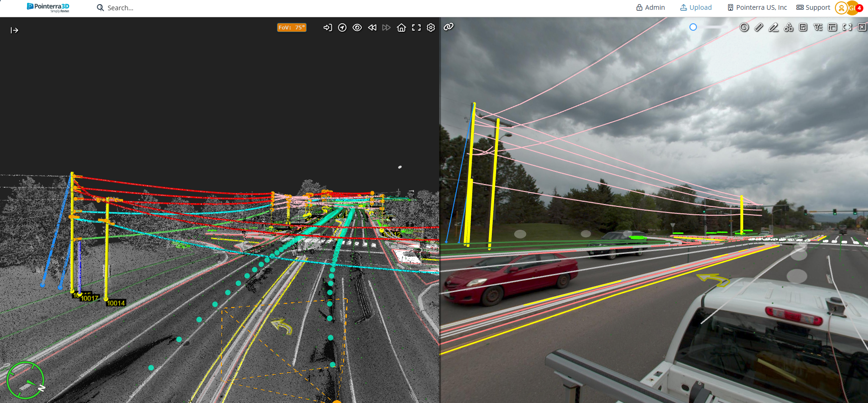This screenshot has height=403, width=868.
Task: Click the home view icon
Action: pos(401,27)
